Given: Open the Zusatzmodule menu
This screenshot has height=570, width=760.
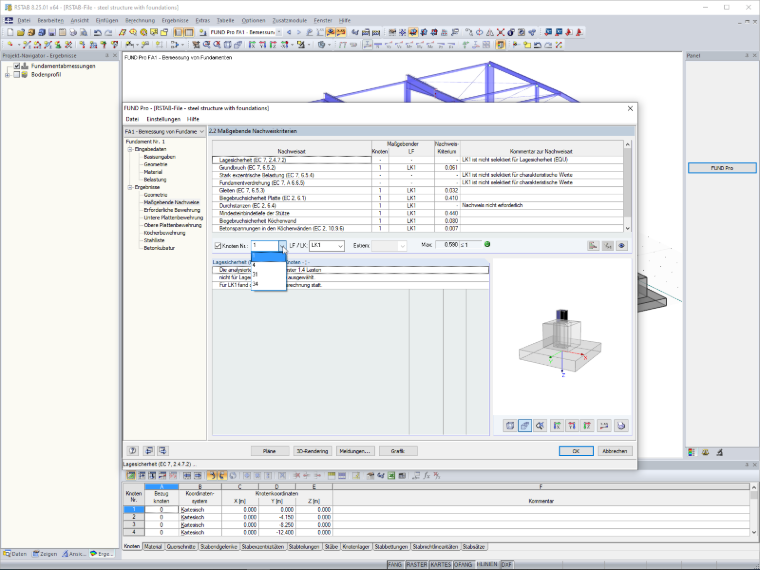Looking at the screenshot, I should coord(289,20).
